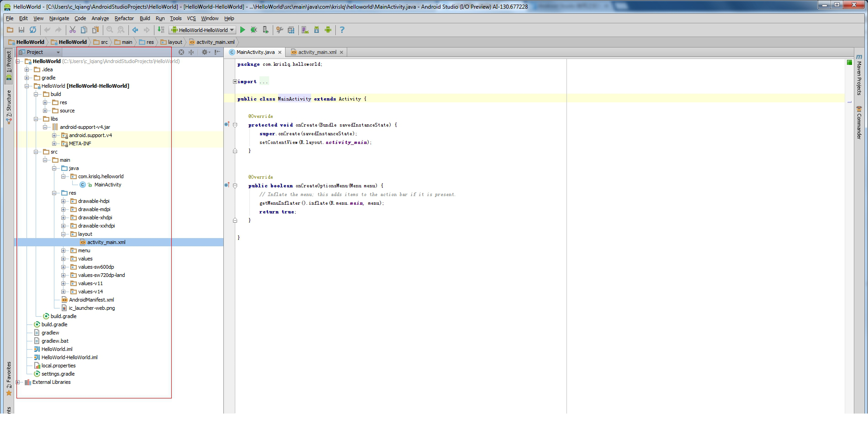Screen dimensions: 868x430
Task: Toggle the Commander side panel
Action: click(x=859, y=122)
